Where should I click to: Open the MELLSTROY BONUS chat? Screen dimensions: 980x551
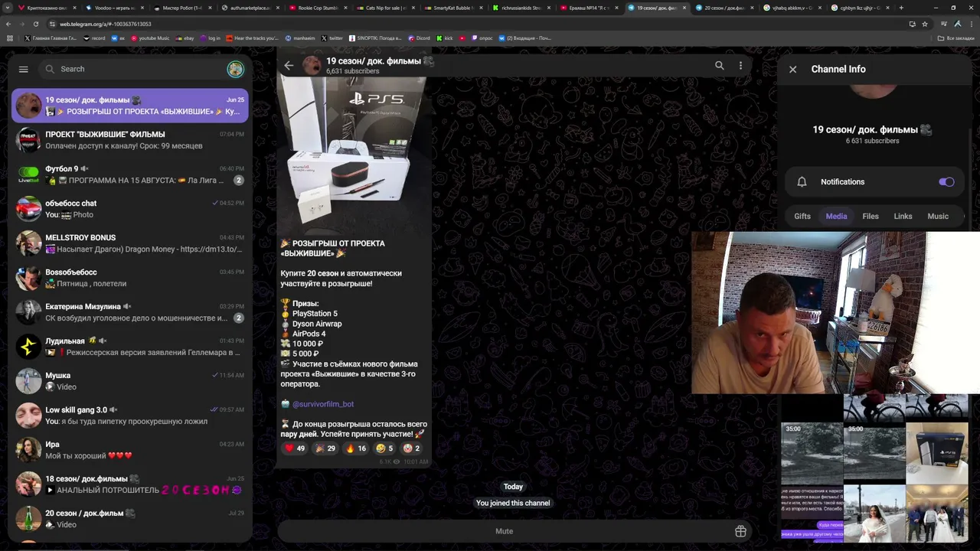(x=130, y=243)
